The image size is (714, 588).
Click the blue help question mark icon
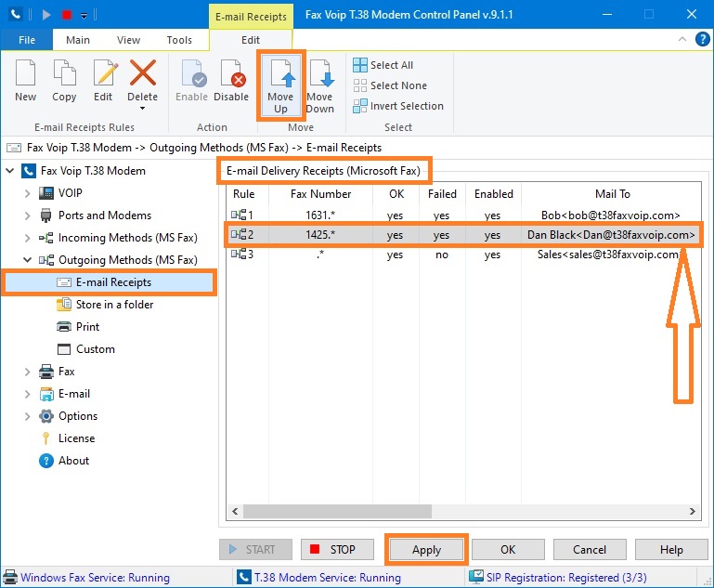tap(703, 39)
